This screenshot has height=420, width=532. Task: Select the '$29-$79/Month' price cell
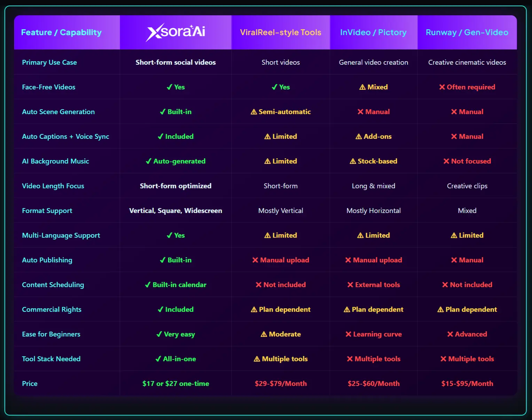click(x=281, y=383)
